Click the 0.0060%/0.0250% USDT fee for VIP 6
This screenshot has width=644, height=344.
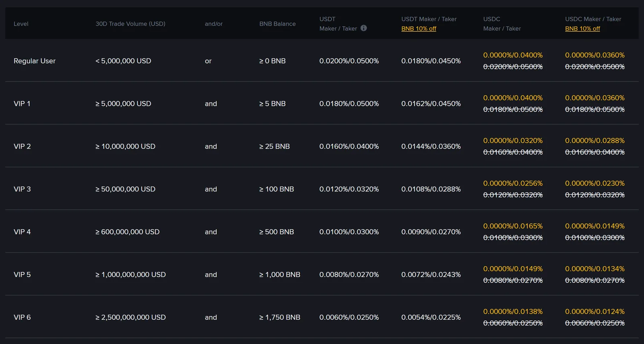coord(349,317)
